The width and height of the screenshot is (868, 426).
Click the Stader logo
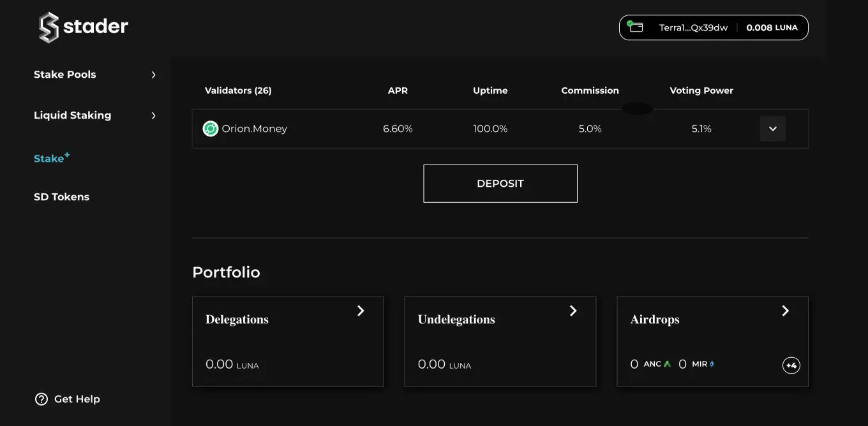point(84,27)
